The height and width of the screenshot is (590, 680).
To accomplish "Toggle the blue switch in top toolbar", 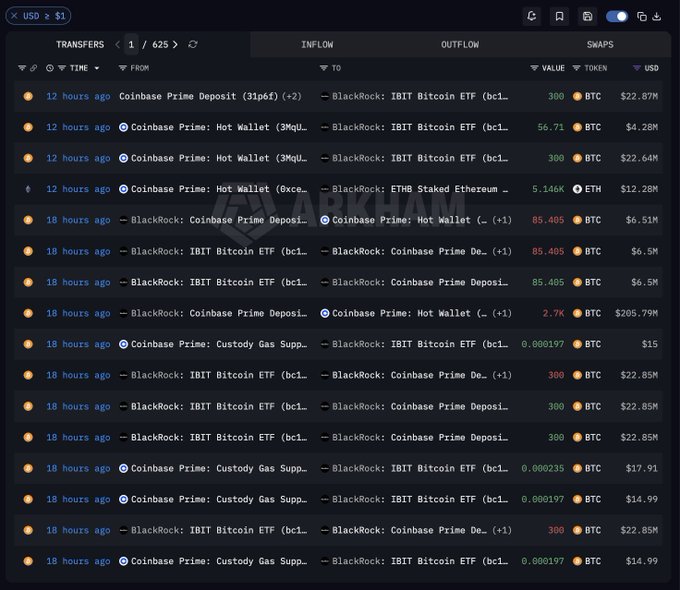I will tap(617, 16).
